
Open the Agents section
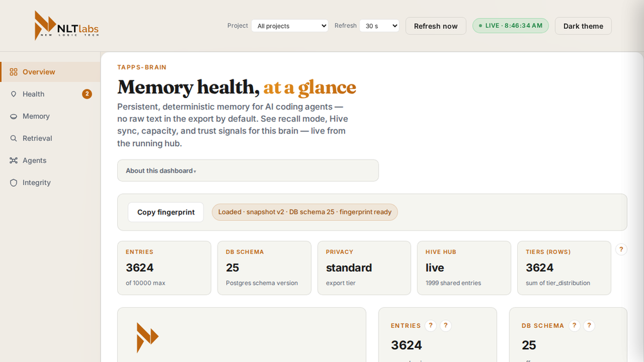tap(50, 160)
